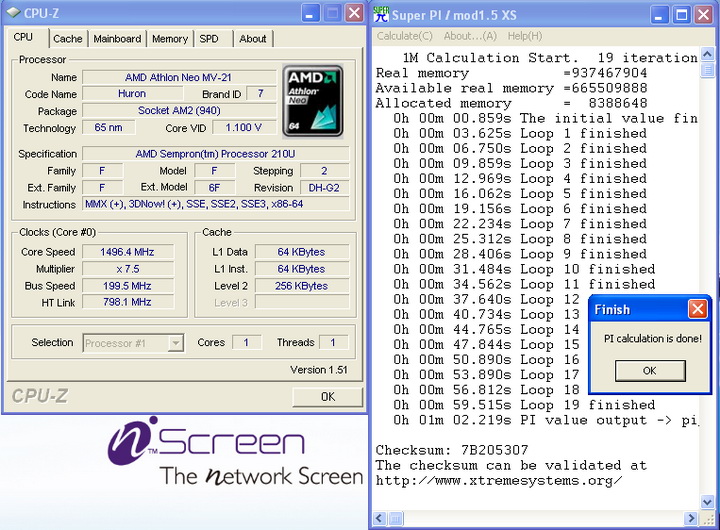Click the OK button in CPU-Z
Viewport: 720px width, 530px height.
tap(327, 397)
